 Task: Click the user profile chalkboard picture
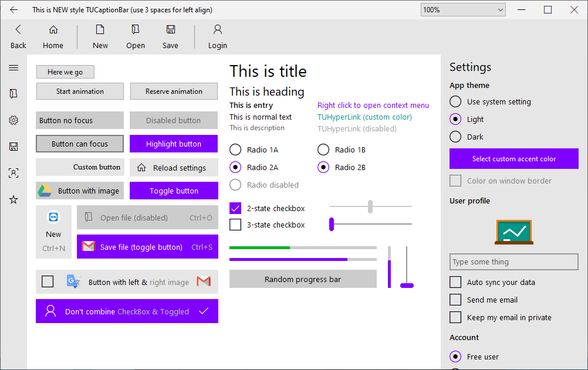tap(513, 232)
